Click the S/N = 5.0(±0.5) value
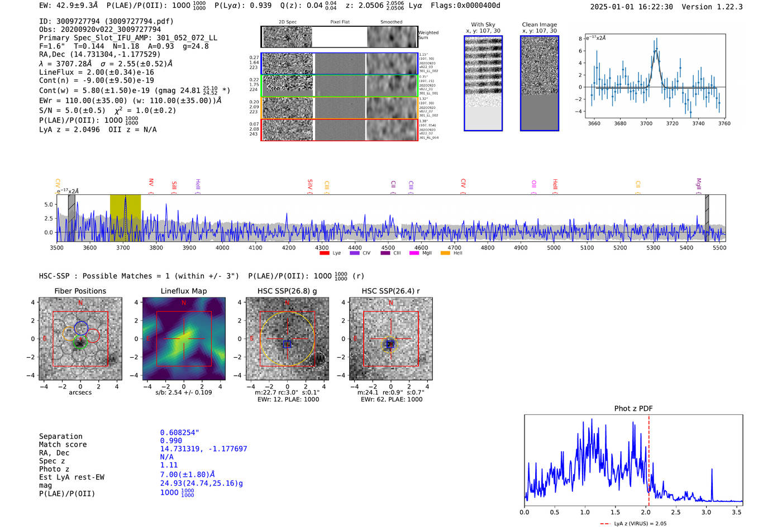The width and height of the screenshot is (782, 532). click(72, 111)
